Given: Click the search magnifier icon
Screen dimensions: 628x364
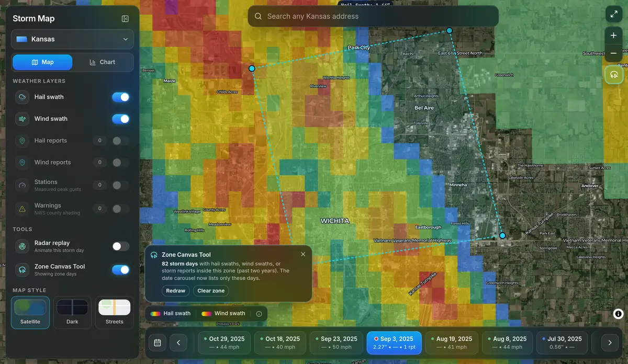Looking at the screenshot, I should click(x=258, y=16).
